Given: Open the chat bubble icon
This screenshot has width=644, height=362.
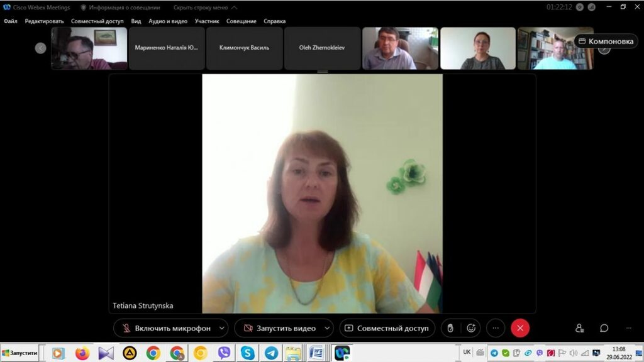Looking at the screenshot, I should click(604, 328).
